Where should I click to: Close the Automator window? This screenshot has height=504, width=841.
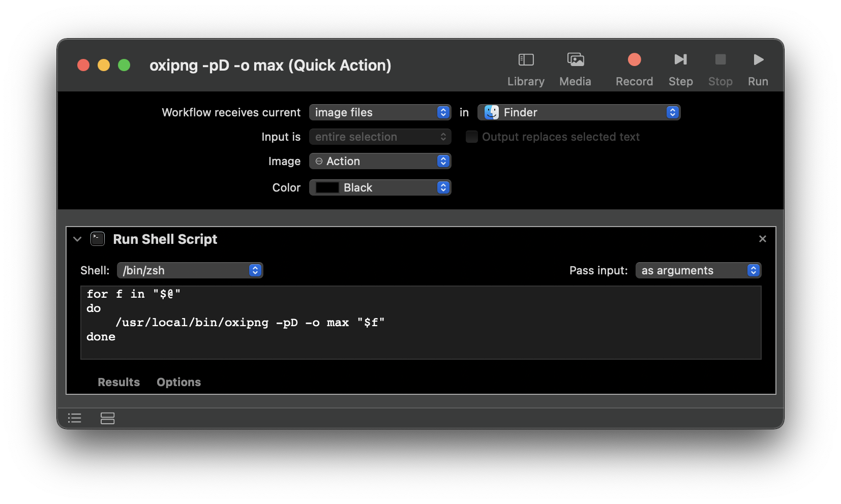[83, 65]
